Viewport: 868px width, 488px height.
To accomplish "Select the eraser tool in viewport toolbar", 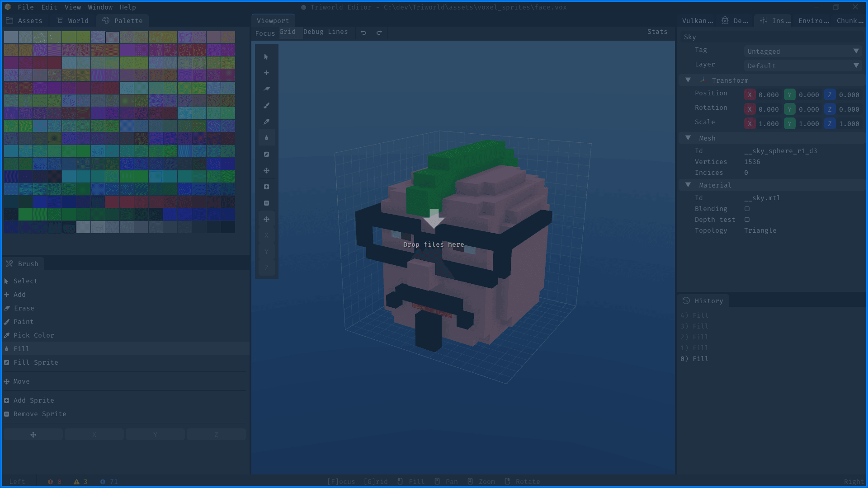I will 266,89.
